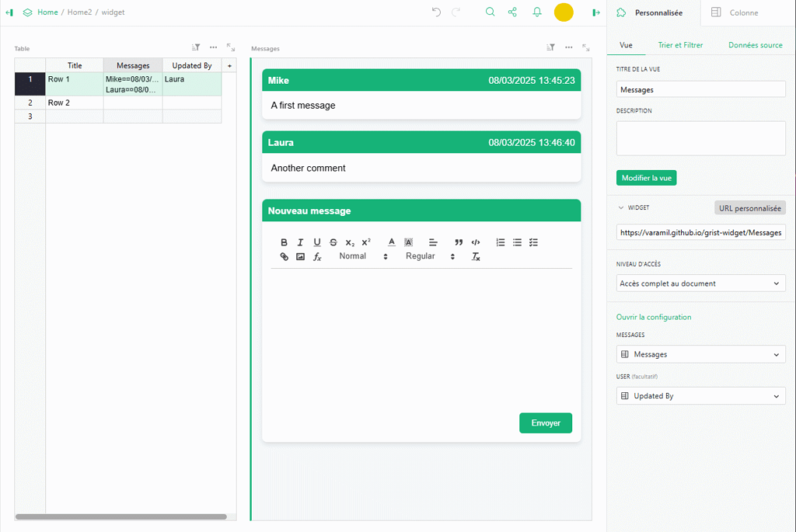Open the Trier et Filtrer tab

pos(680,45)
